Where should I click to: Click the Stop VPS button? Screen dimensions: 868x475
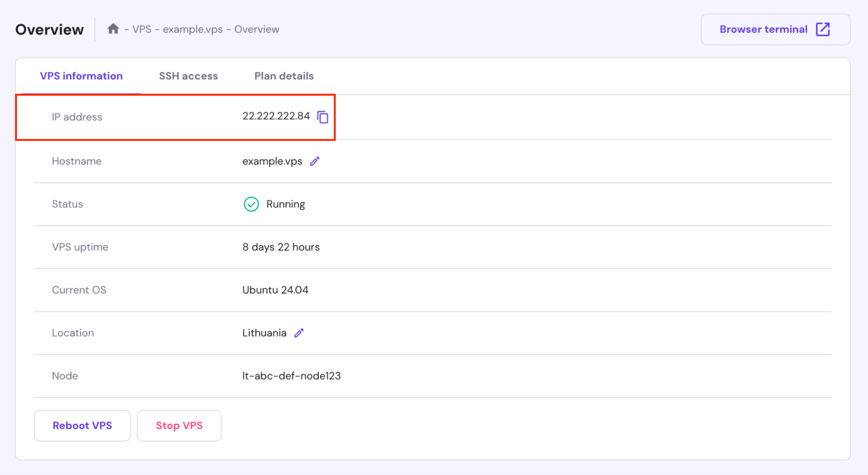click(179, 425)
